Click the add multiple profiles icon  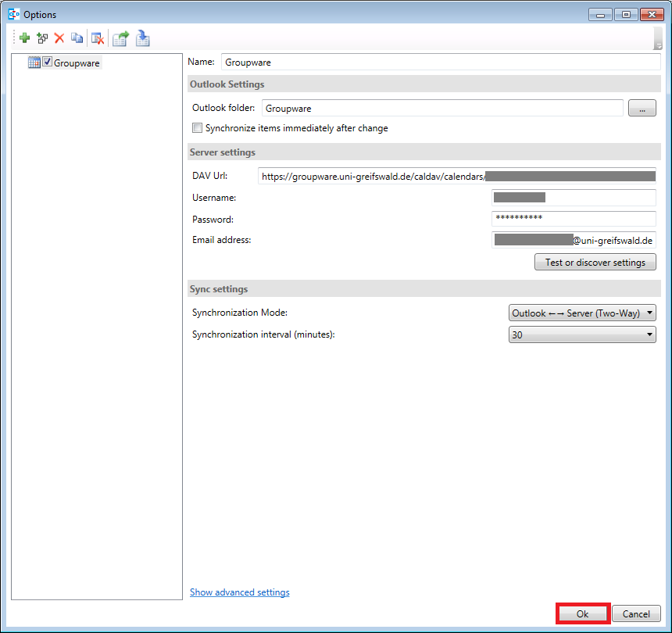point(42,38)
